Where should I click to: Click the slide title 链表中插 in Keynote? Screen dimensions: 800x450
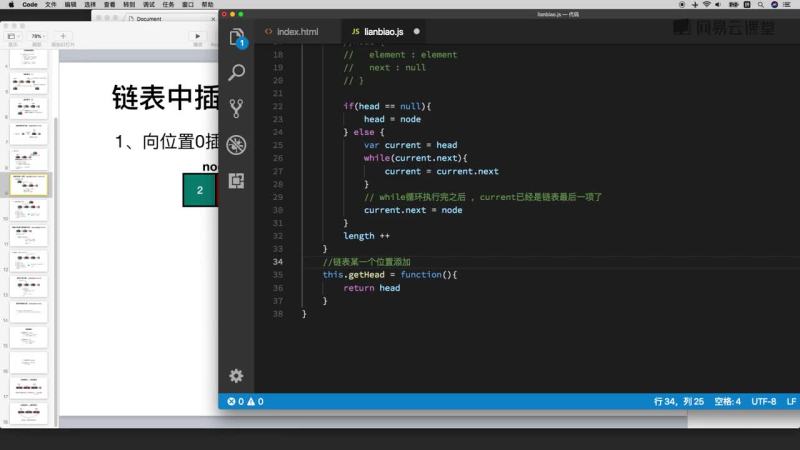coord(165,97)
